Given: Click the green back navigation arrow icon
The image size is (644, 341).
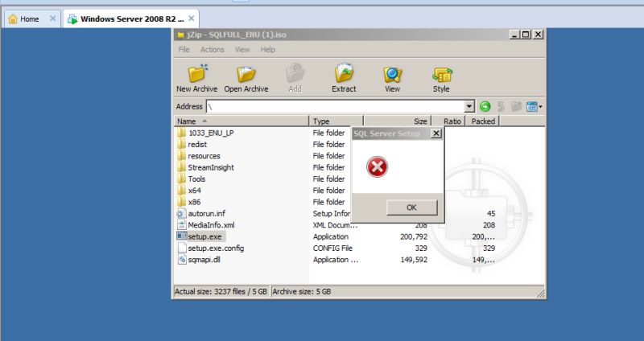Looking at the screenshot, I should point(485,107).
